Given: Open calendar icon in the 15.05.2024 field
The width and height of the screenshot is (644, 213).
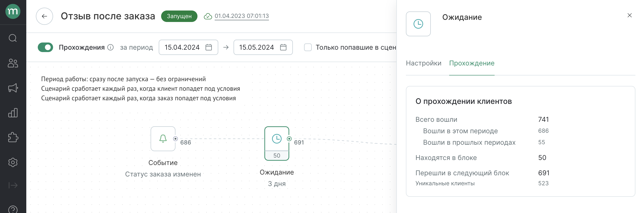Looking at the screenshot, I should click(283, 47).
